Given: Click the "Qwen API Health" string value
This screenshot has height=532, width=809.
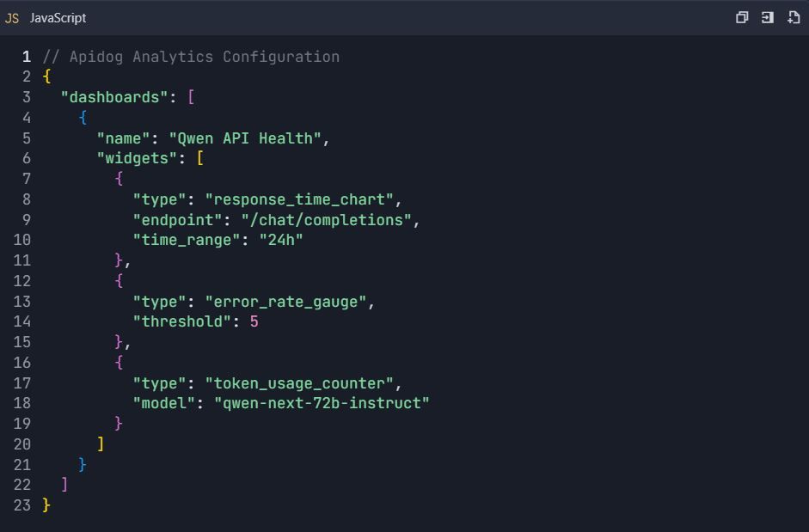Looking at the screenshot, I should tap(249, 138).
